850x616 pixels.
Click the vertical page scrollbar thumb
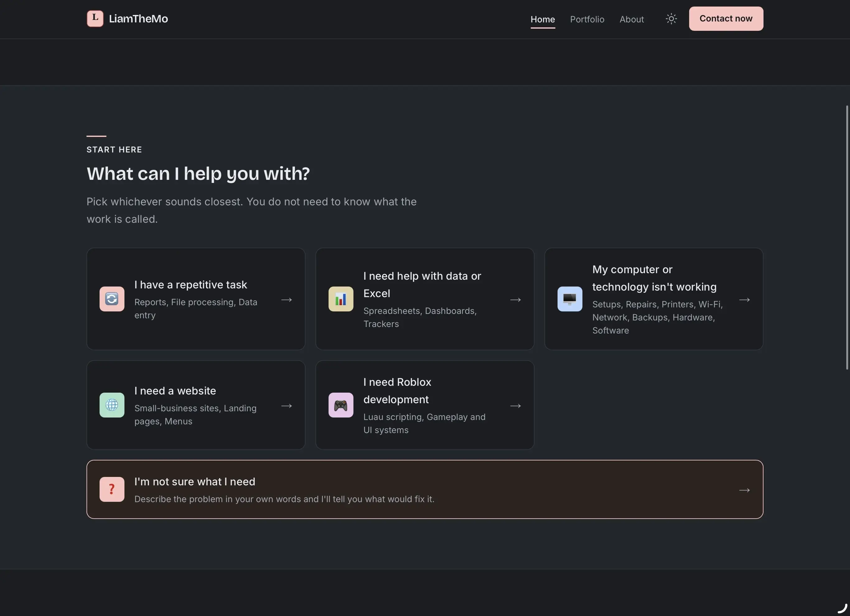point(847,238)
